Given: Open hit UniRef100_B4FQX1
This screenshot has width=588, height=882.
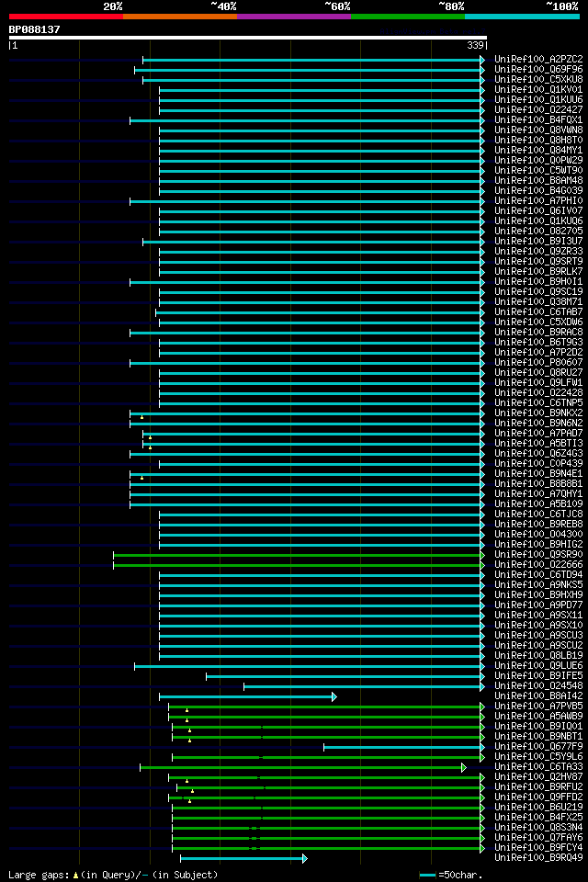Looking at the screenshot, I should click(538, 119).
